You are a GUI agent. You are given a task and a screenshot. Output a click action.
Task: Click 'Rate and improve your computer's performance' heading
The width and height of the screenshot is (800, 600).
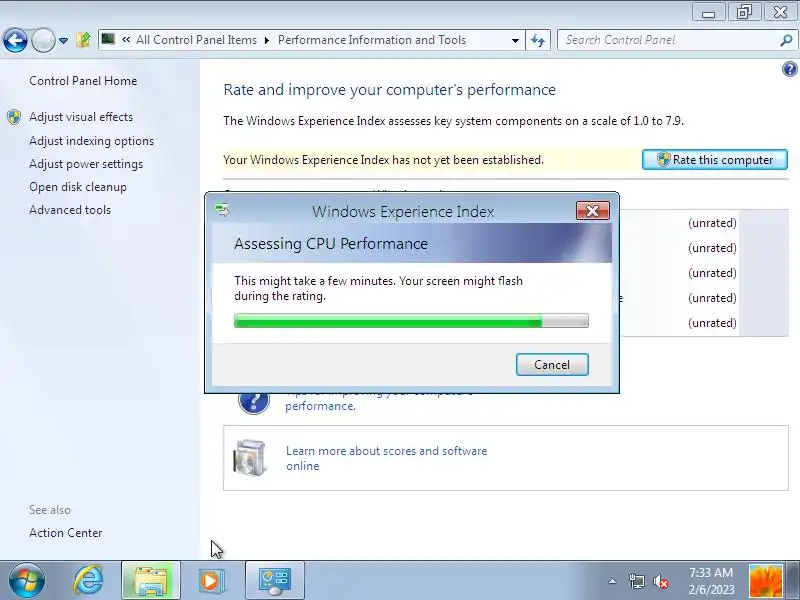[389, 90]
